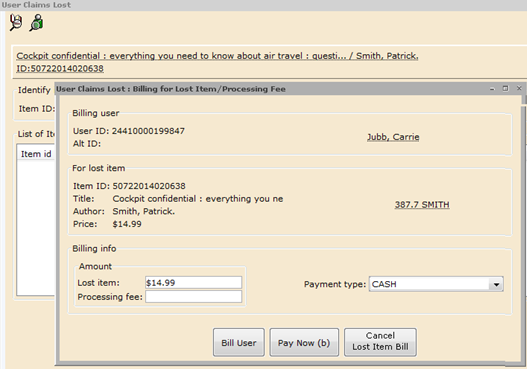Screen dimensions: 527x369
Task: Open the 387.7 SMITH call number link
Action: [x=422, y=205]
